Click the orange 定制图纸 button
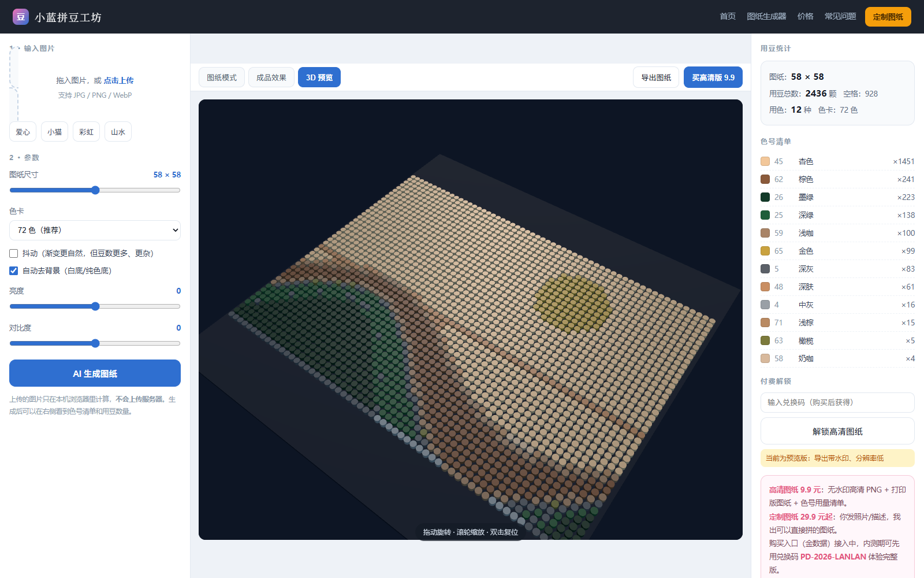 click(x=888, y=17)
